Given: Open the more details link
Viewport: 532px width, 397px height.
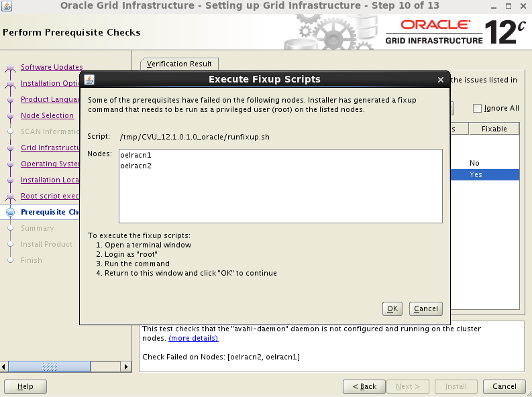Looking at the screenshot, I should tap(193, 339).
